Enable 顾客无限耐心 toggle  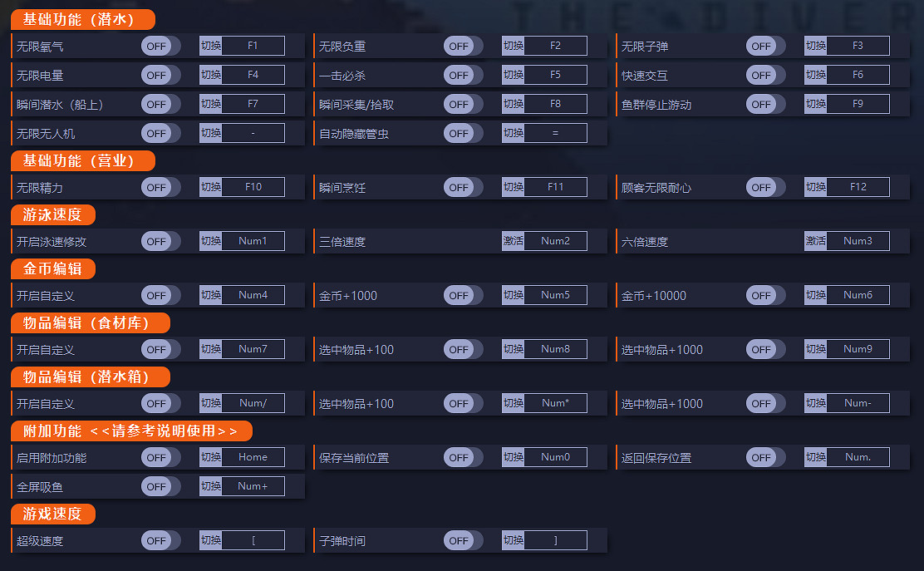pyautogui.click(x=765, y=187)
